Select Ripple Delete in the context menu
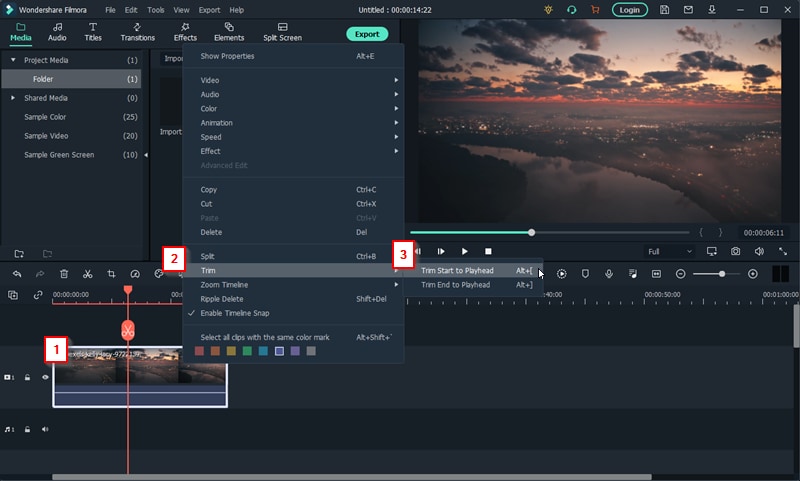The image size is (800, 481). pos(293,299)
